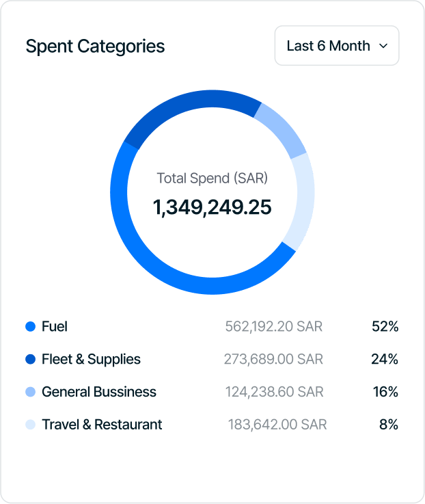Click the 562,192.20 SAR amount
The width and height of the screenshot is (425, 504).
coord(273,327)
